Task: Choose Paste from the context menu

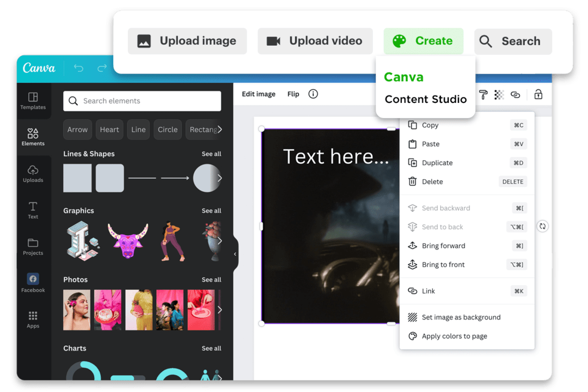Action: tap(467, 144)
